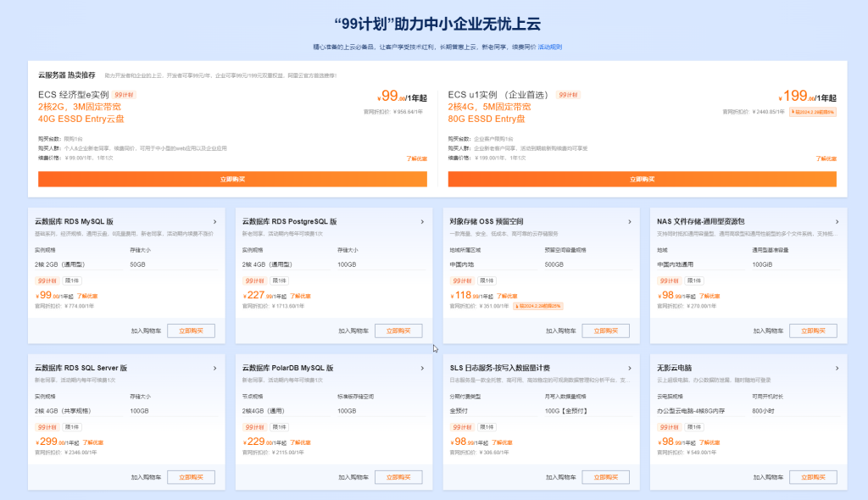Click the 中国内地通用 region value
The image size is (868, 500).
pos(676,264)
